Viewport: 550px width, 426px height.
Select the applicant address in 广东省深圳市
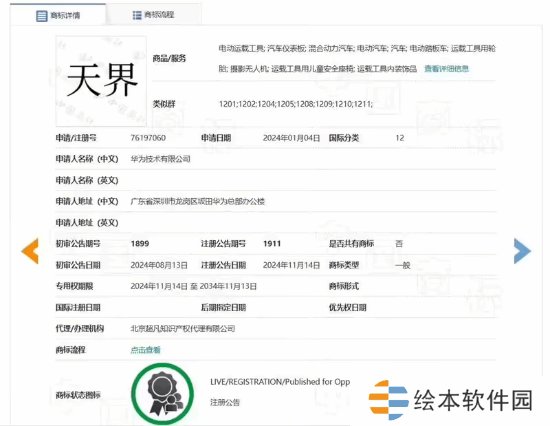[197, 201]
